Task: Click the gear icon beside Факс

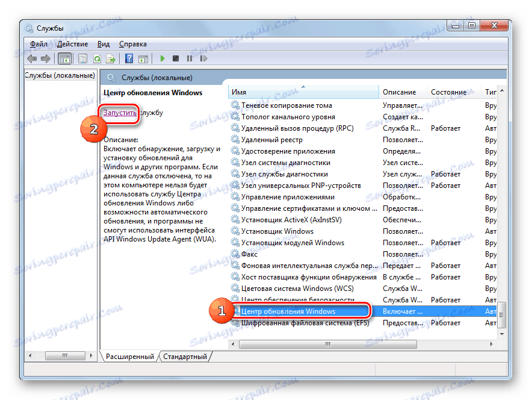Action: point(235,254)
